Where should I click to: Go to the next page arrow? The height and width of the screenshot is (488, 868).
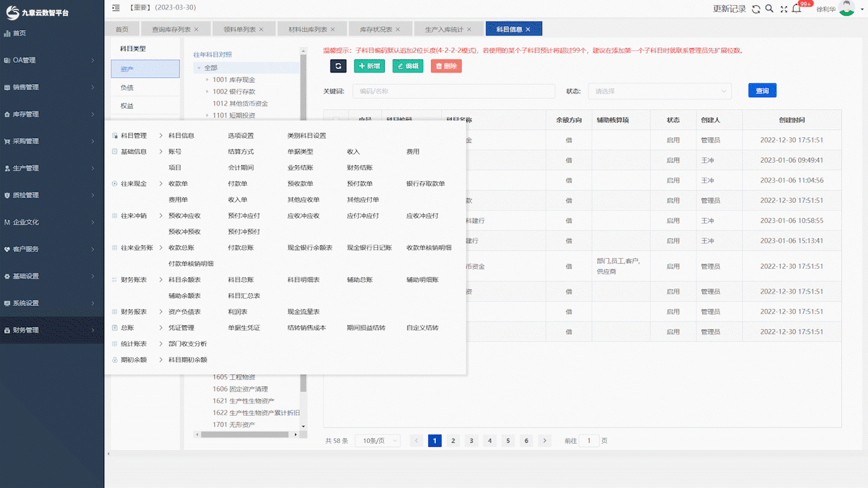click(545, 440)
